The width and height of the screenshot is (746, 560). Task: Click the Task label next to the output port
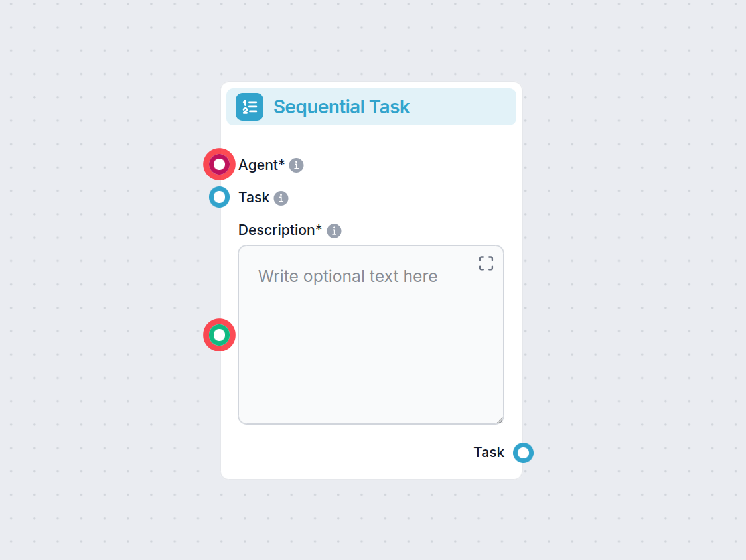pos(488,452)
